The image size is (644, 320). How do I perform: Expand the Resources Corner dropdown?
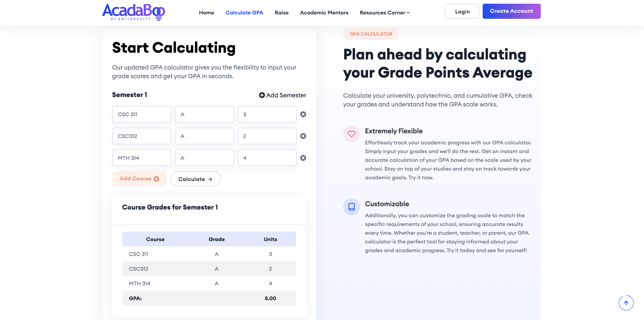384,12
